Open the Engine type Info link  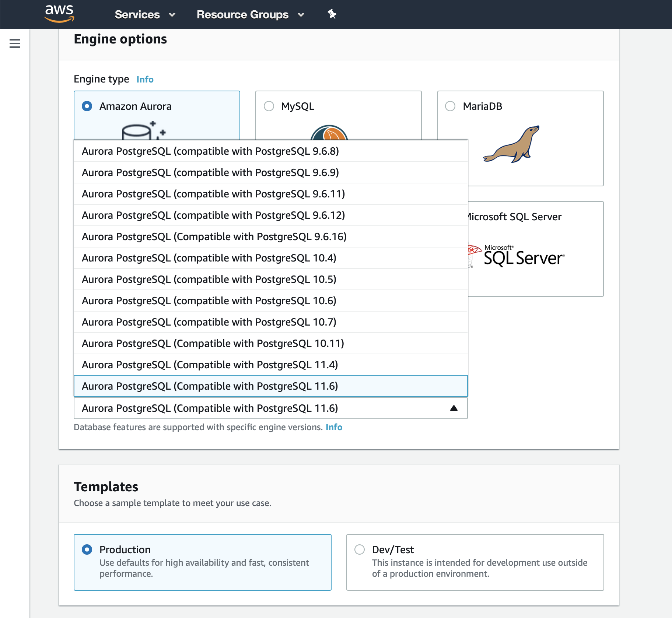[145, 79]
